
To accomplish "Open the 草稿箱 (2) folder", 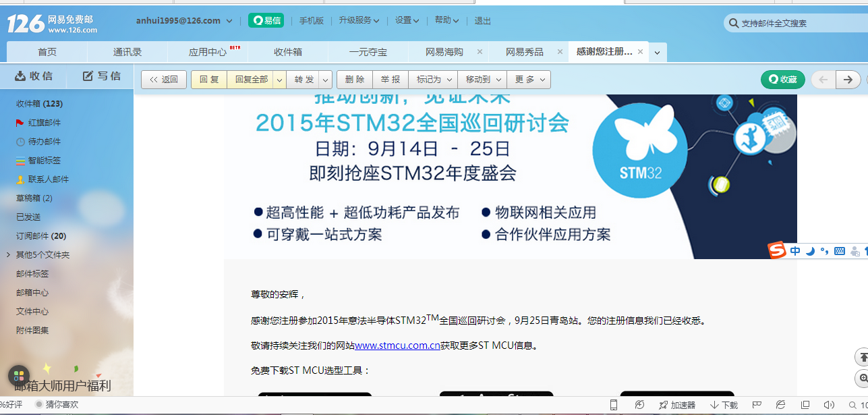I will point(34,198).
